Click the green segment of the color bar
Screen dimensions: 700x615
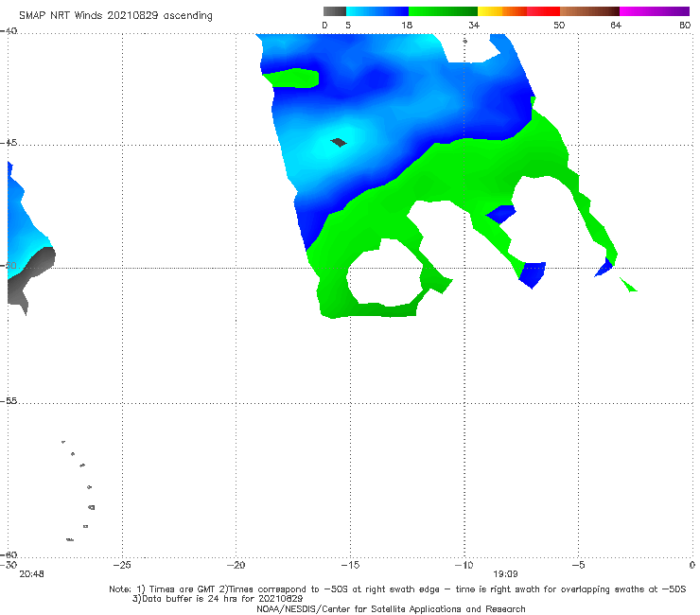(x=443, y=11)
